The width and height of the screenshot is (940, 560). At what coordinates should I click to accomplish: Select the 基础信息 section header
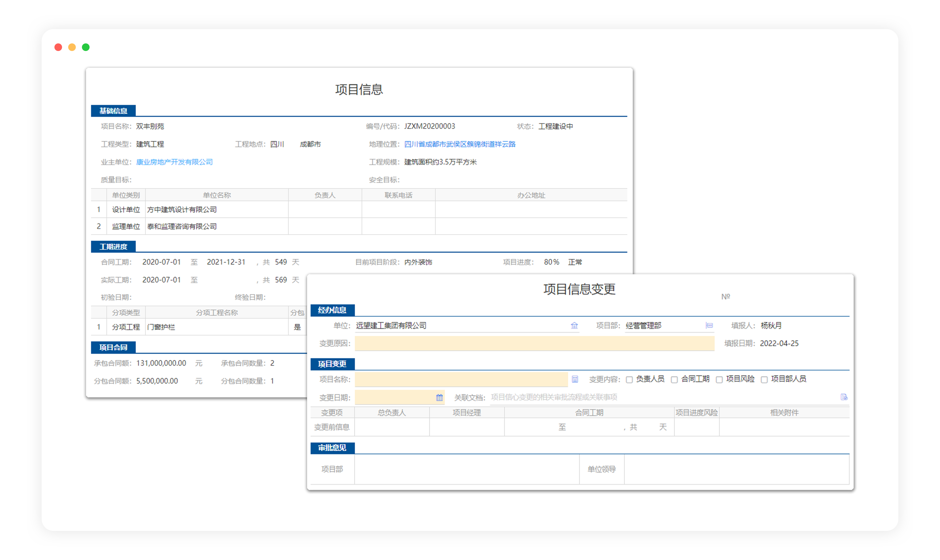113,111
